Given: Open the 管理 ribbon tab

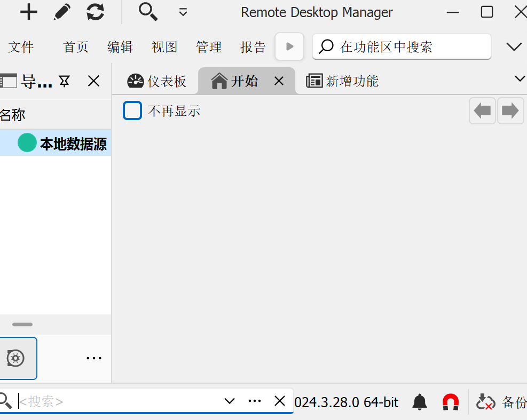Looking at the screenshot, I should (209, 47).
